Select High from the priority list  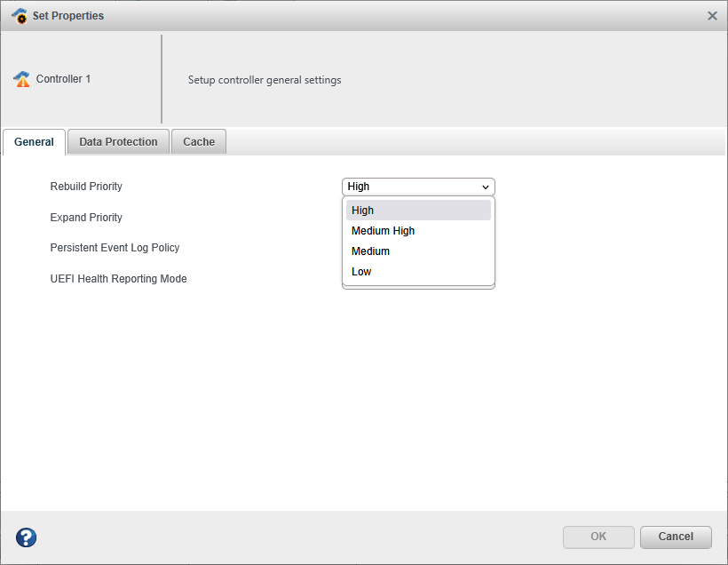point(418,211)
